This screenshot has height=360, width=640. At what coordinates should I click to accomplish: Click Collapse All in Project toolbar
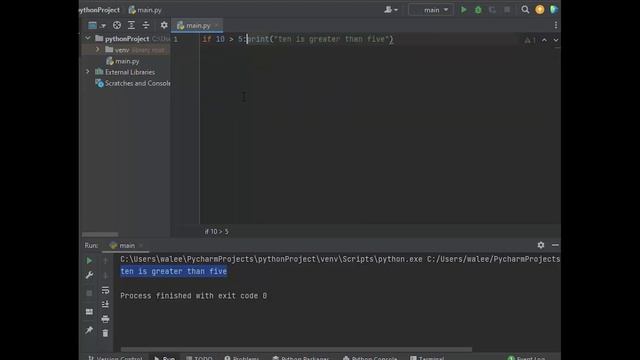tap(146, 25)
